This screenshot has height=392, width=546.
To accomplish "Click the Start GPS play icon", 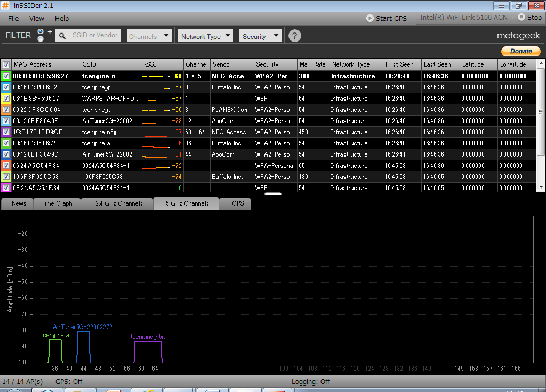I will coord(370,18).
